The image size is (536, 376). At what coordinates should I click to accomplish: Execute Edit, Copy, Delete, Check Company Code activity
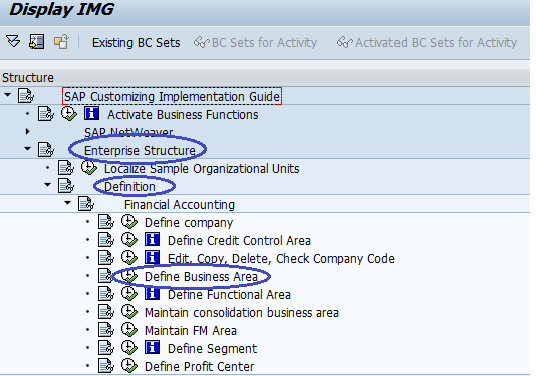[130, 258]
